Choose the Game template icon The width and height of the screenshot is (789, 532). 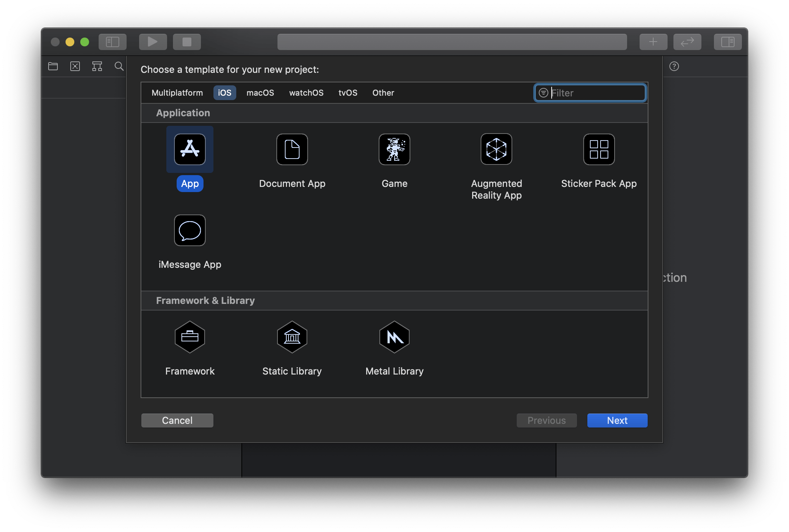click(x=394, y=149)
